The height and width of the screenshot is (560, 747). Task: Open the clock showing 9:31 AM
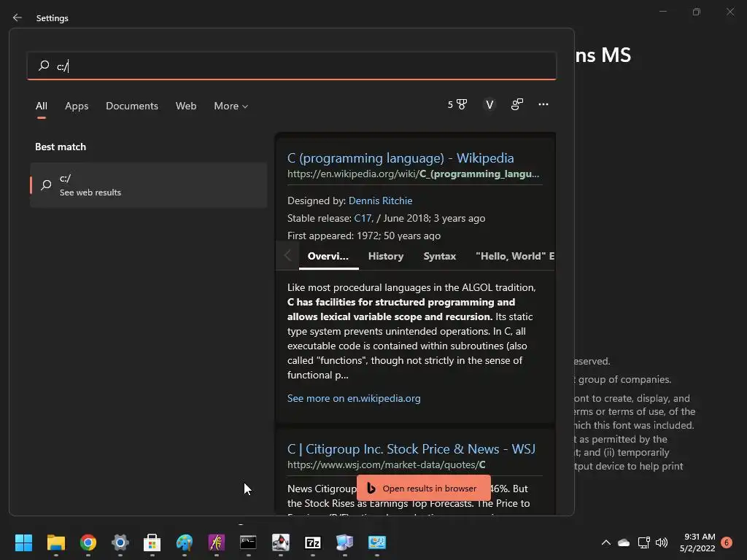coord(697,542)
